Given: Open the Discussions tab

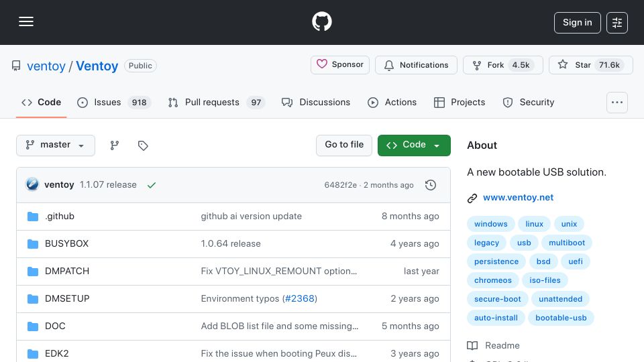Looking at the screenshot, I should coord(315,102).
